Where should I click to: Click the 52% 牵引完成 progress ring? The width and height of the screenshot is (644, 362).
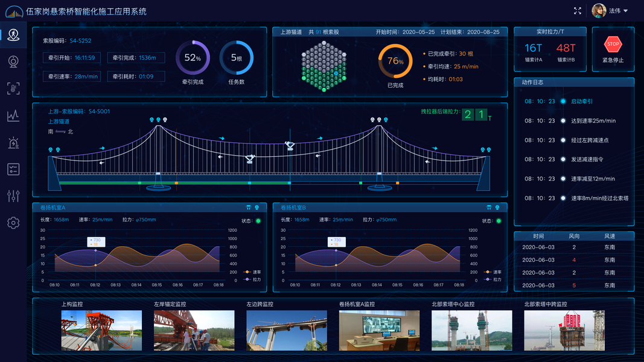point(193,58)
